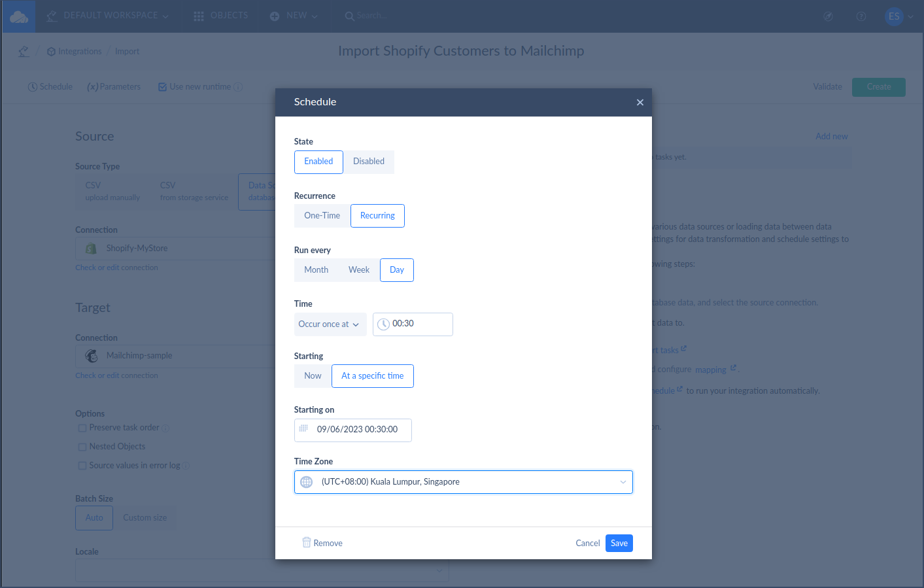This screenshot has height=588, width=924.
Task: Close the Schedule dialog
Action: pyautogui.click(x=640, y=102)
